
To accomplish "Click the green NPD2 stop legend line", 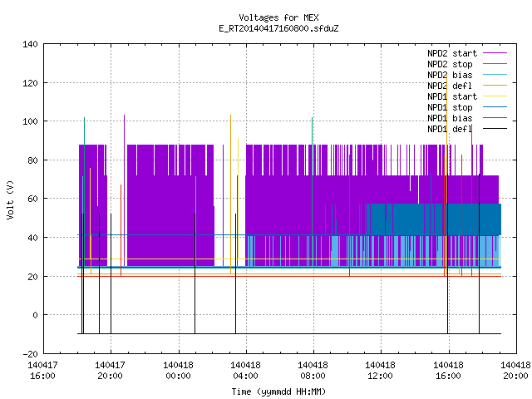I will pos(495,63).
